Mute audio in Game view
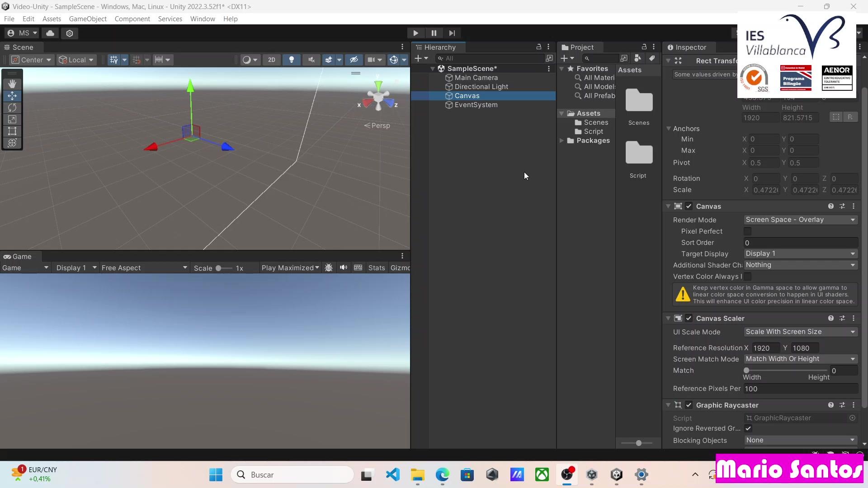 tap(344, 267)
